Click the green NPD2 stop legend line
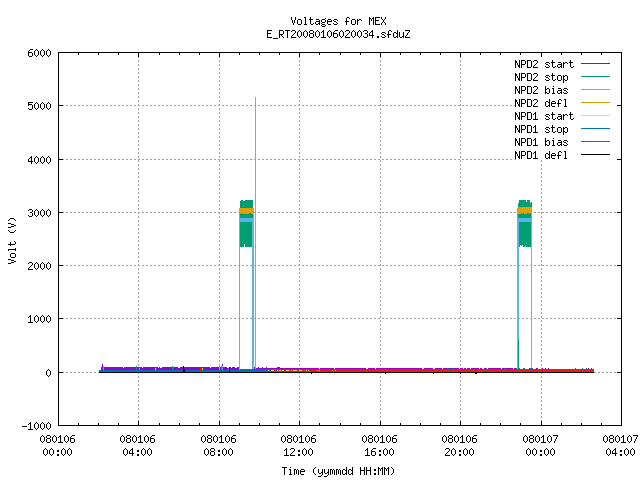This screenshot has width=640, height=480. click(x=595, y=77)
